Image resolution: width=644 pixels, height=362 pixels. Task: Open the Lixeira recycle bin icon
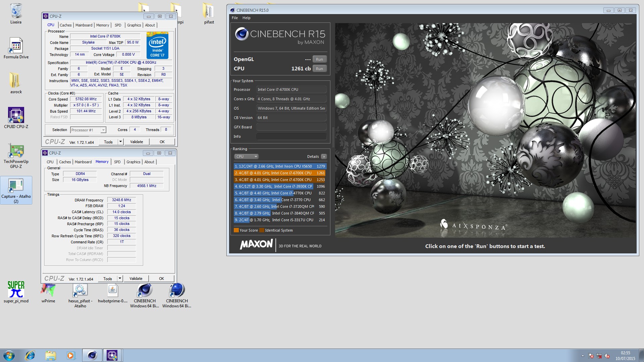16,13
